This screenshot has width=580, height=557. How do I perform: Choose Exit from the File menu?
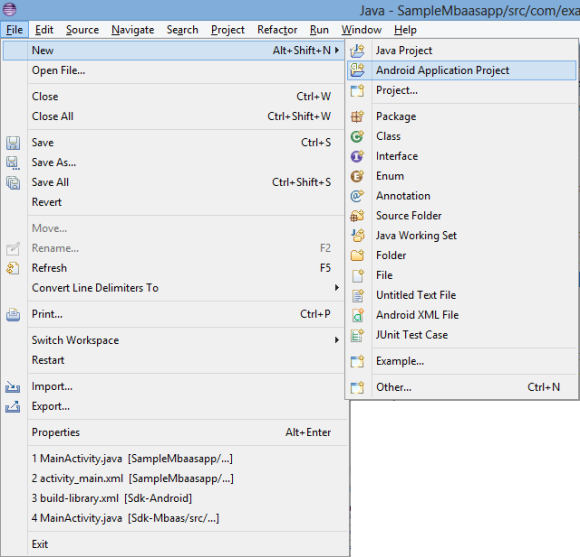point(40,544)
